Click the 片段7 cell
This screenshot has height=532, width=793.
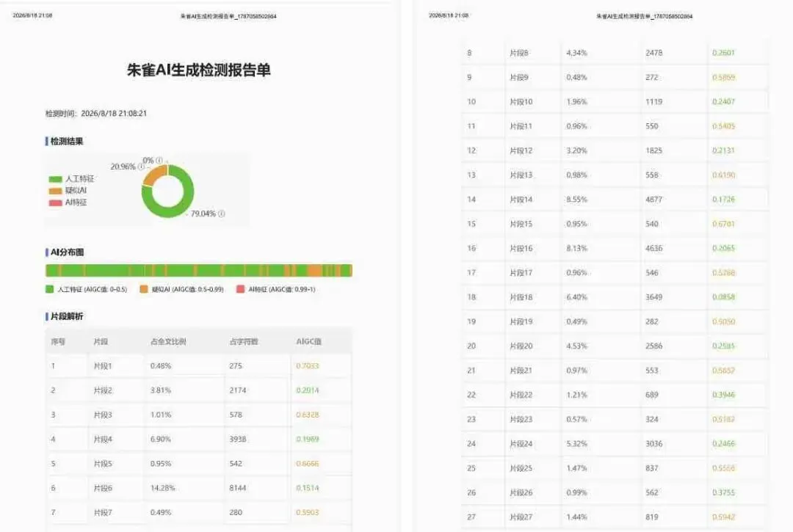103,512
